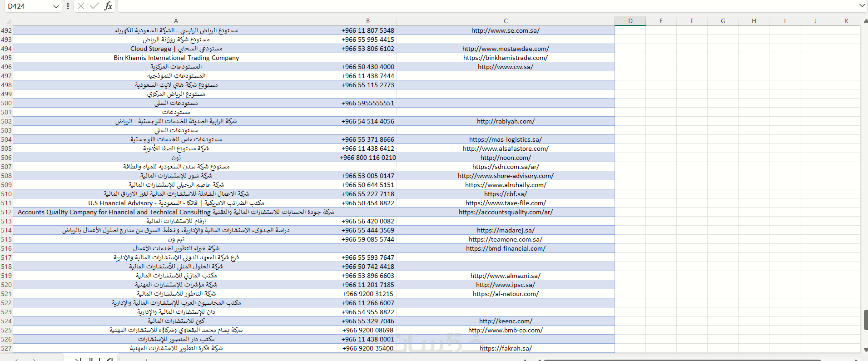Open the Name Box dropdown arrow
This screenshot has width=868, height=361.
56,6
